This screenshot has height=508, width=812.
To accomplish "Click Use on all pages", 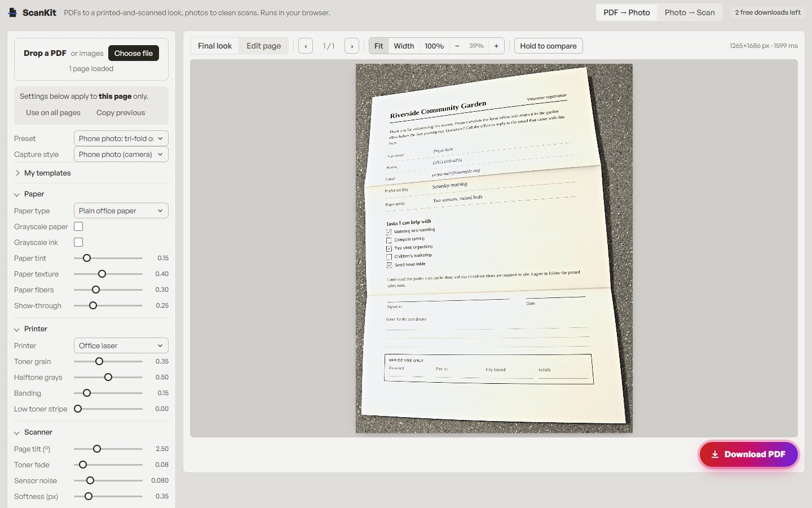I will coord(53,112).
